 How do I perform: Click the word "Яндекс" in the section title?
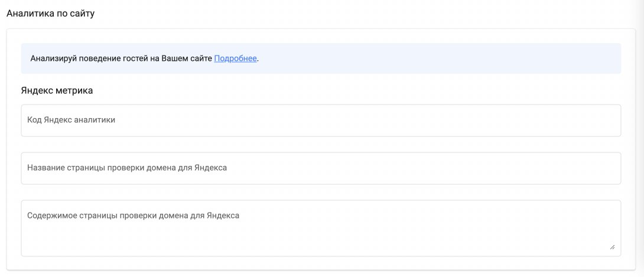pyautogui.click(x=38, y=90)
